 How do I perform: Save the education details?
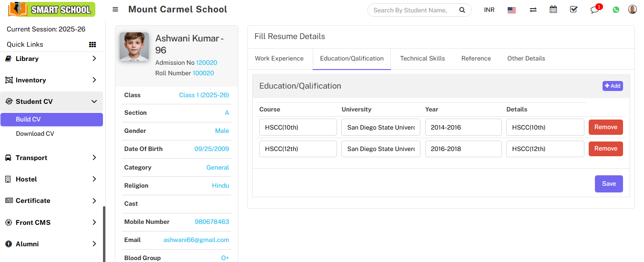[x=608, y=184]
